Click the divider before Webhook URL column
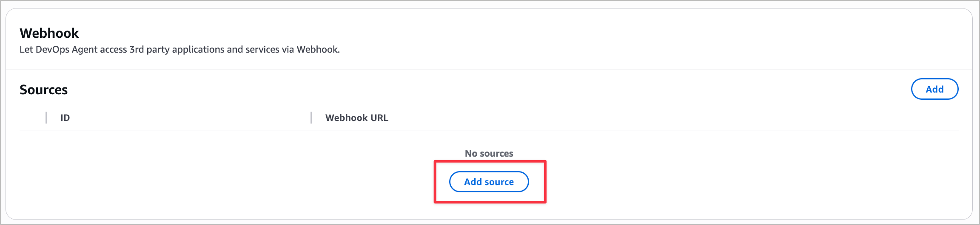The image size is (980, 225). pyautogui.click(x=311, y=118)
